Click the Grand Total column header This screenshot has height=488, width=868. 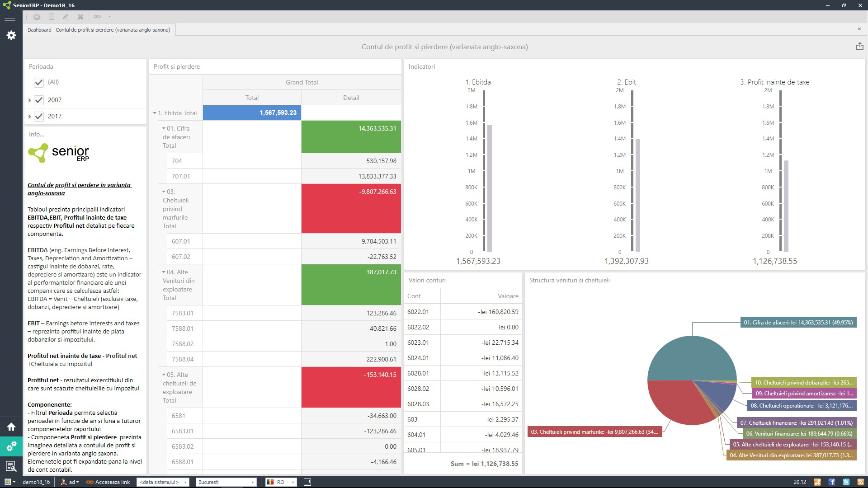click(x=302, y=82)
